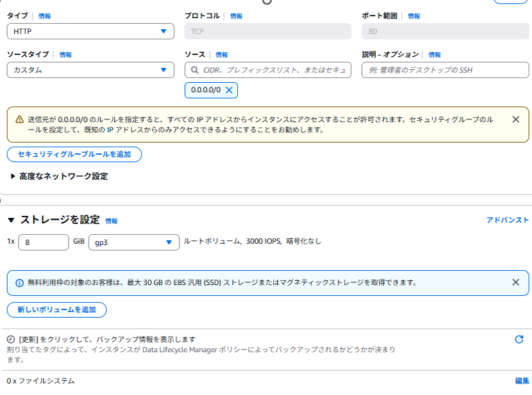
Task: Click the info circle icon in blue banner
Action: [20, 283]
